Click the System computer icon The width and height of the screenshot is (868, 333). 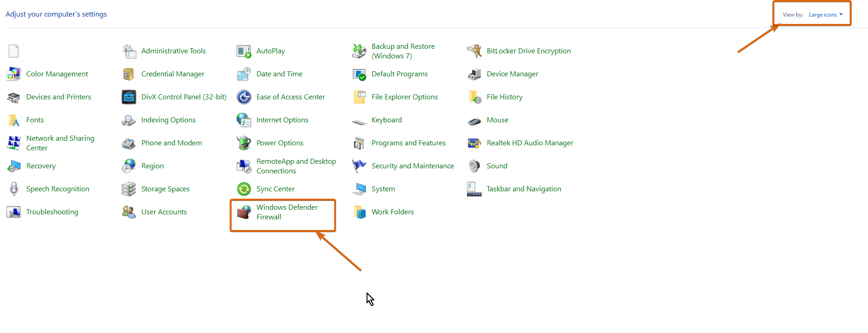[359, 189]
